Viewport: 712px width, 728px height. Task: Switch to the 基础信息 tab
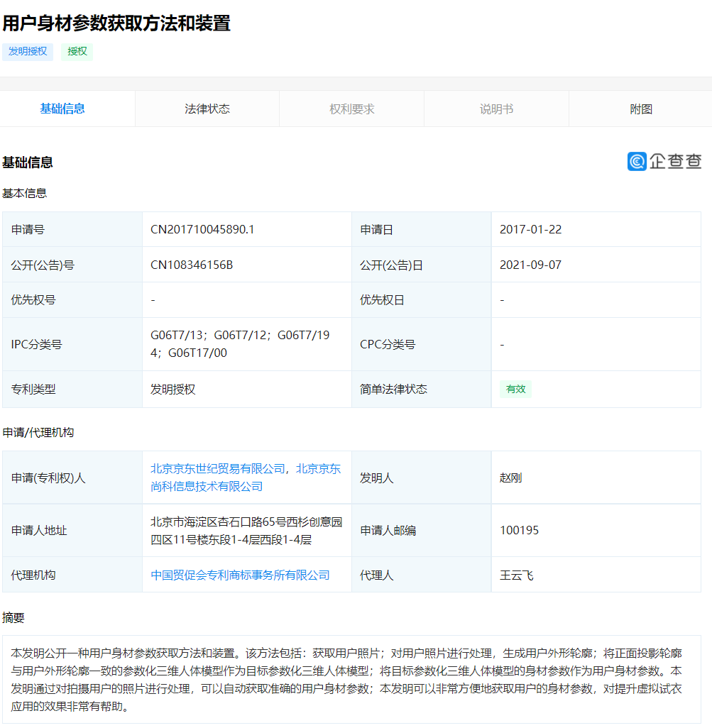coord(62,109)
